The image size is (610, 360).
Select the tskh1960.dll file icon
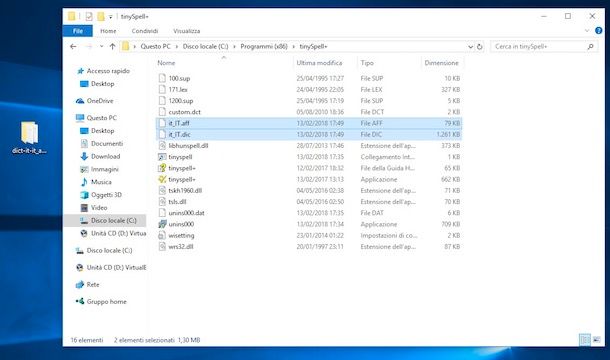[x=162, y=191]
